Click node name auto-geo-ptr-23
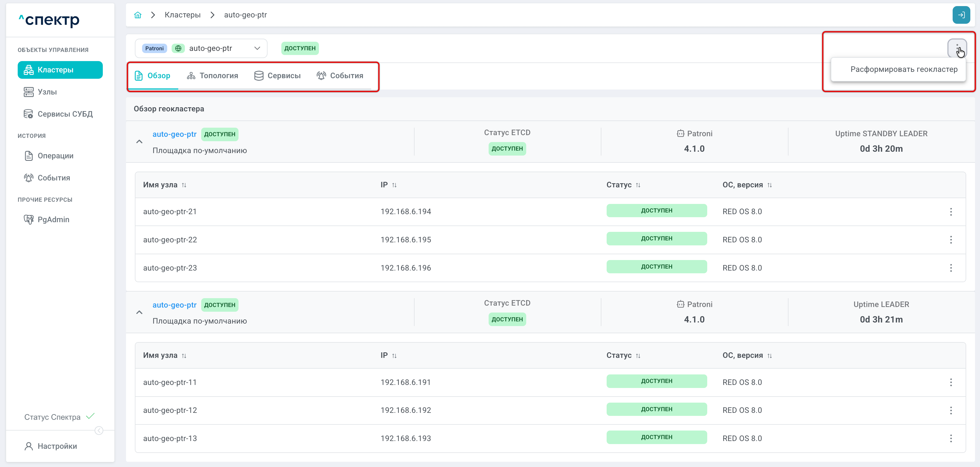980x467 pixels. point(170,268)
